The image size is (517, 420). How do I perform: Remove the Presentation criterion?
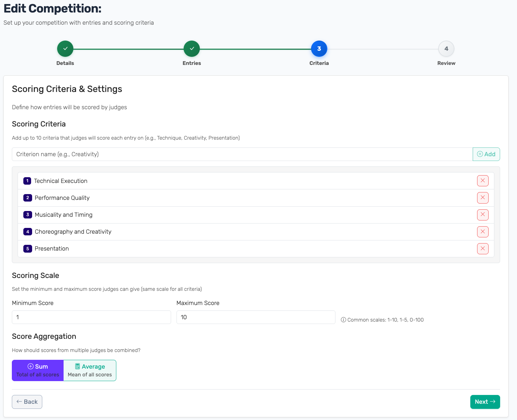[x=483, y=249]
